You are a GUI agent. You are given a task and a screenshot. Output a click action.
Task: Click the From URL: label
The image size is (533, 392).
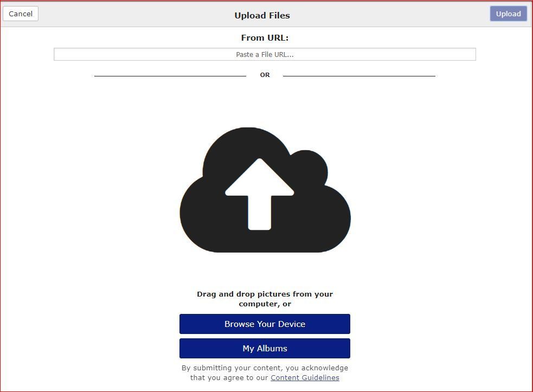pos(265,38)
